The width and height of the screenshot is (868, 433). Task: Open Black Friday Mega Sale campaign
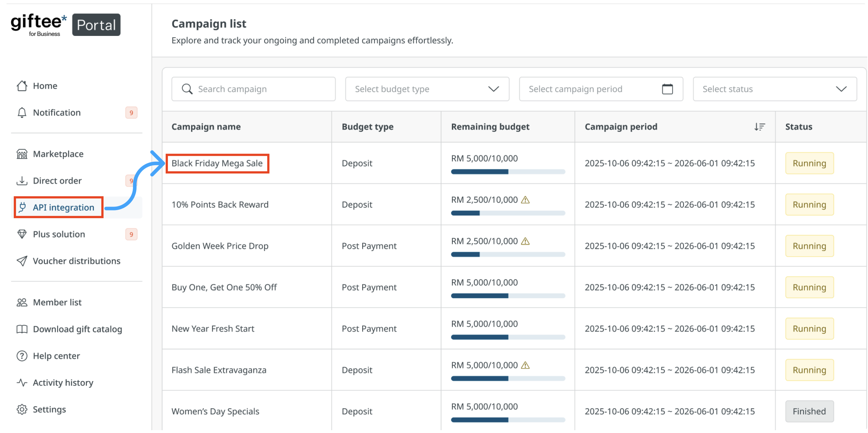coord(217,164)
